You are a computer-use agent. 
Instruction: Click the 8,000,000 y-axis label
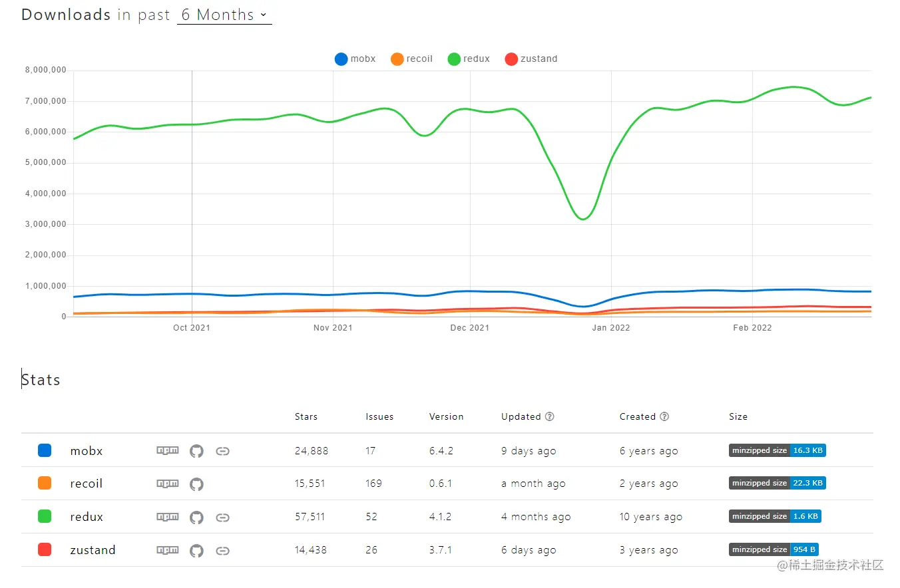(x=46, y=71)
